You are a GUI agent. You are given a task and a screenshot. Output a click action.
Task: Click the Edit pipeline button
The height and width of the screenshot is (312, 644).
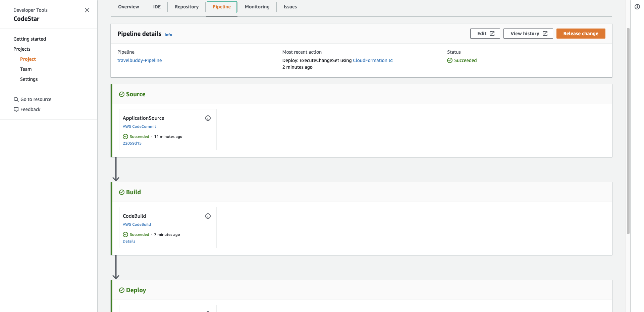click(485, 34)
